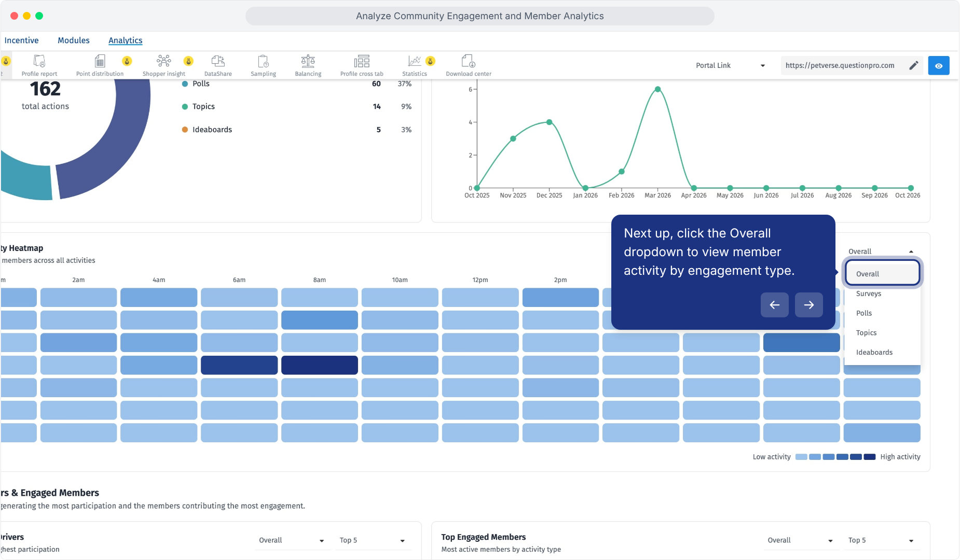Open the Shopper insight tool
The width and height of the screenshot is (960, 560).
tap(164, 65)
